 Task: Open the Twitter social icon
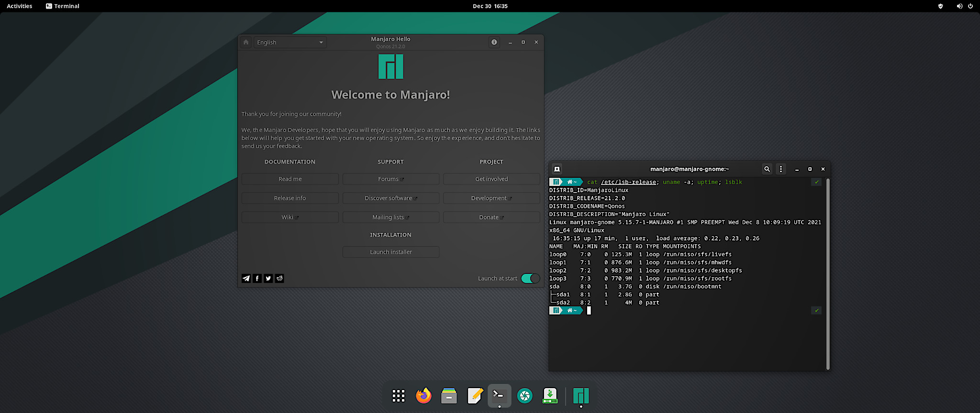click(x=268, y=278)
